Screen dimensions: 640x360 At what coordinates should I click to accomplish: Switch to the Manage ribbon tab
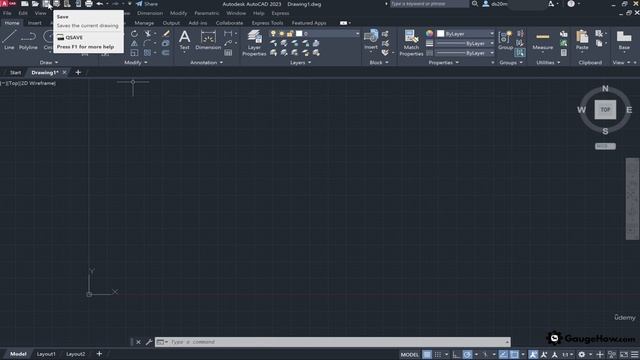(x=144, y=23)
